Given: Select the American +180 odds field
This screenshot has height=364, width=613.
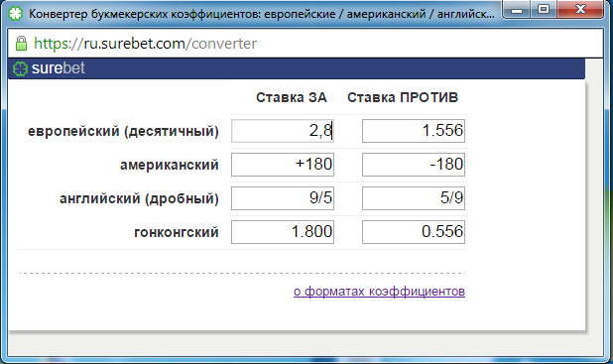Looking at the screenshot, I should coord(283,165).
